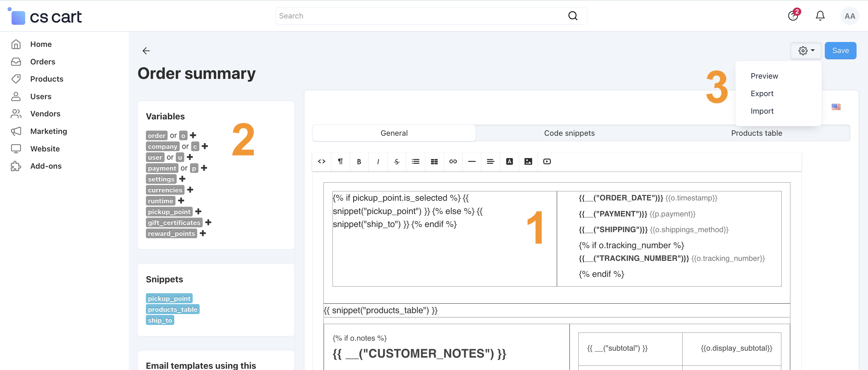868x370 pixels.
Task: Open the AA user avatar menu
Action: [x=850, y=16]
